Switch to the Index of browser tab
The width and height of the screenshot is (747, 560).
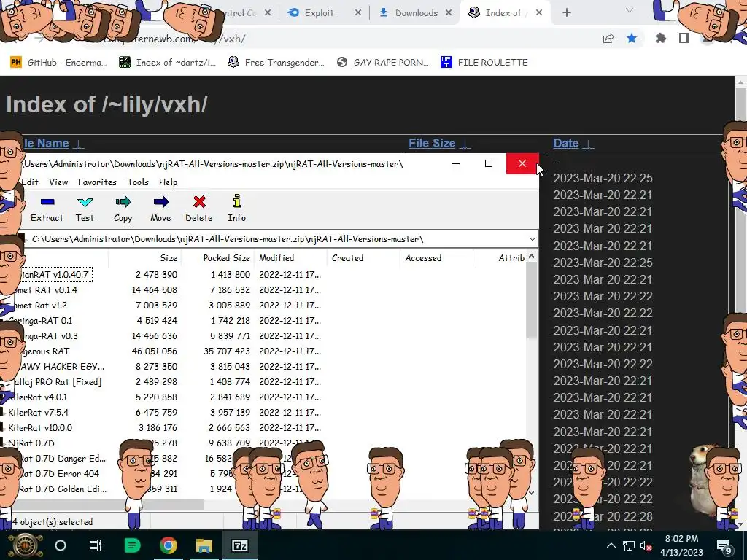pyautogui.click(x=504, y=13)
